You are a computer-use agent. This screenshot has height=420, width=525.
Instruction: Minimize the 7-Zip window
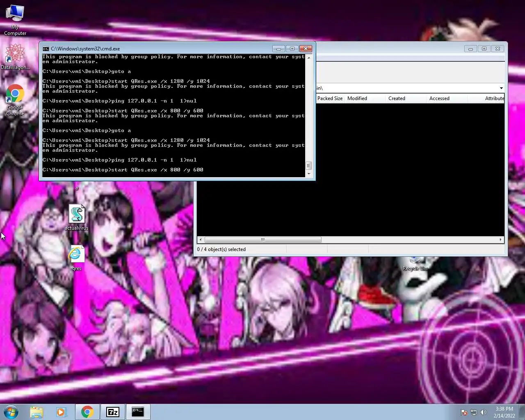point(470,48)
